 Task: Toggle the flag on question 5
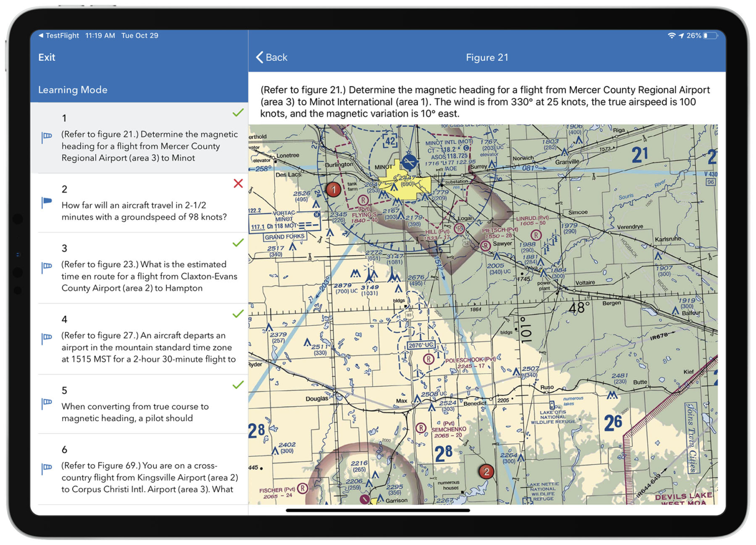(x=47, y=404)
